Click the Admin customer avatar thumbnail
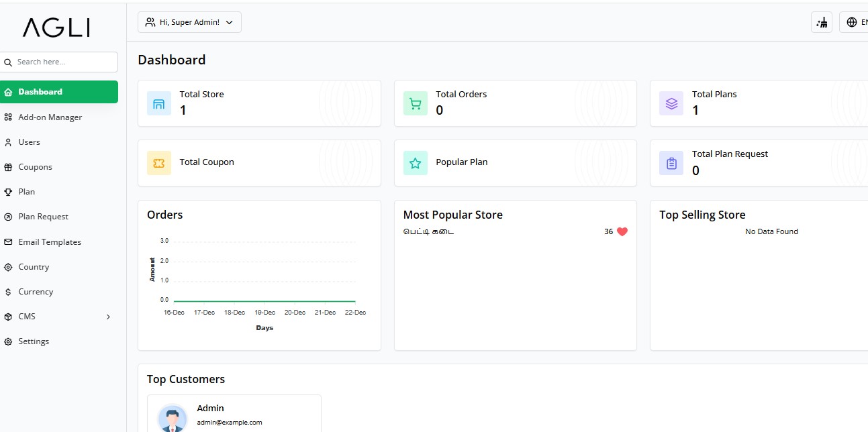Image resolution: width=868 pixels, height=432 pixels. (173, 419)
